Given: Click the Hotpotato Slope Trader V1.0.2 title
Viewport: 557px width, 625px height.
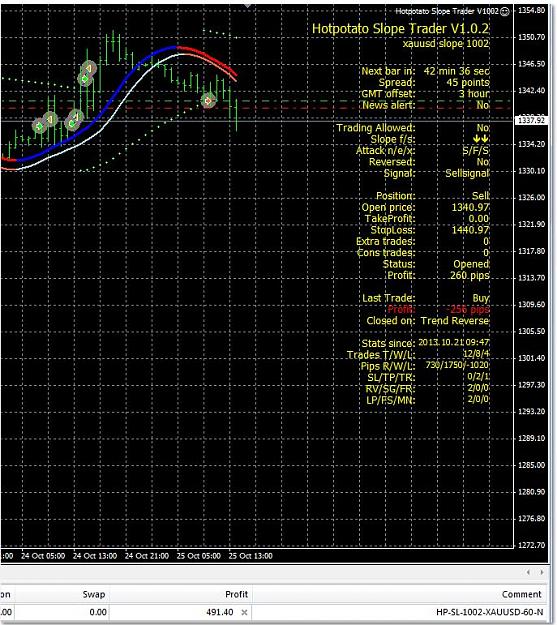Looking at the screenshot, I should 400,29.
